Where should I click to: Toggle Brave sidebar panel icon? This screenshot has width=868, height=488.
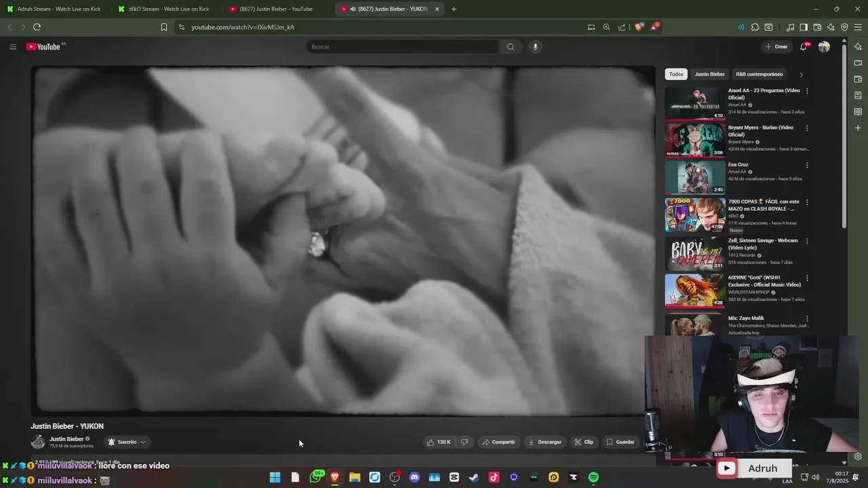coord(804,27)
